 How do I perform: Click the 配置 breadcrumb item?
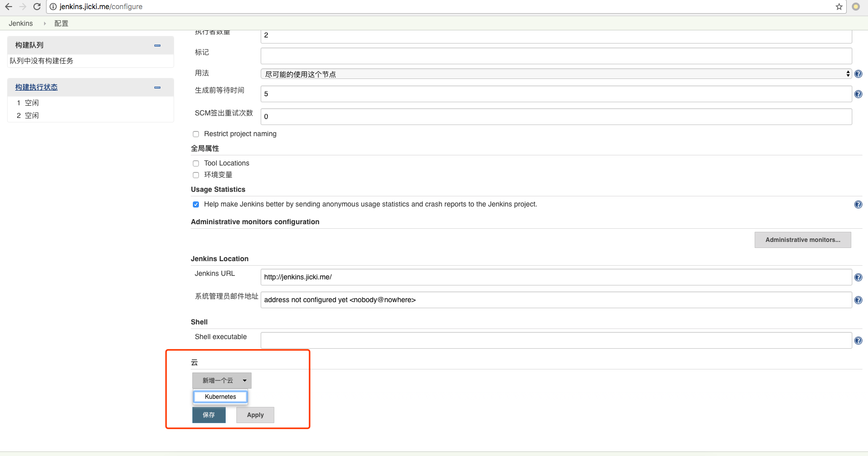61,23
